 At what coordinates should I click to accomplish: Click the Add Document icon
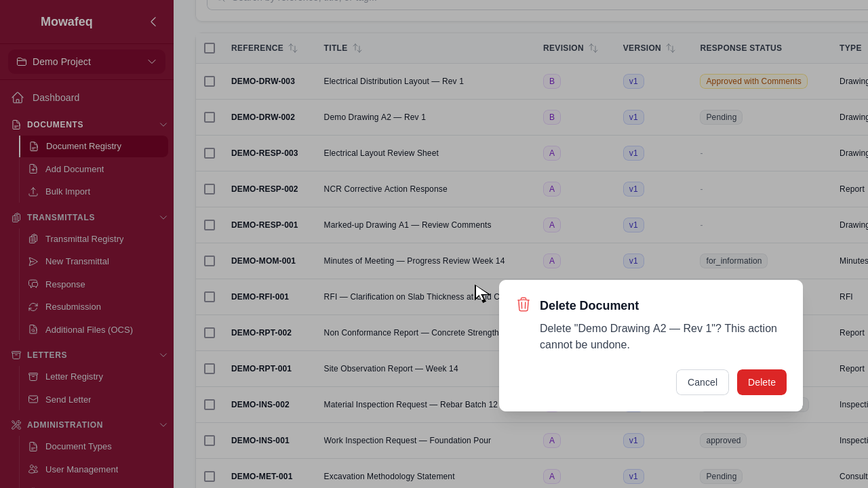point(32,169)
